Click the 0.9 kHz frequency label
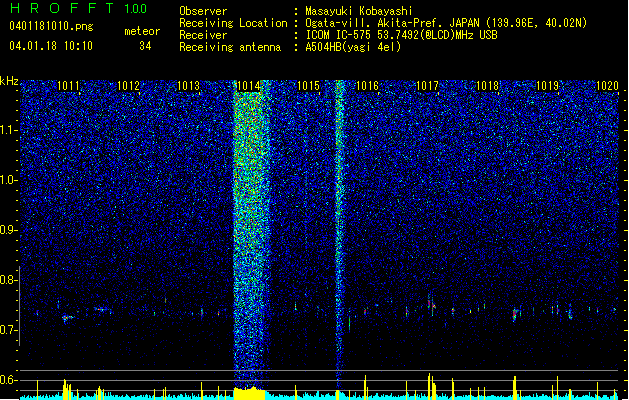Screen dimensions: 629x400 click(x=8, y=230)
